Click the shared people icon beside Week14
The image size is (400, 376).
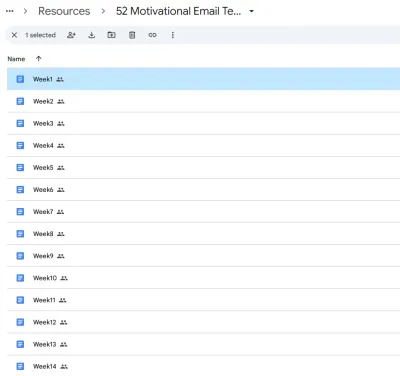point(64,367)
